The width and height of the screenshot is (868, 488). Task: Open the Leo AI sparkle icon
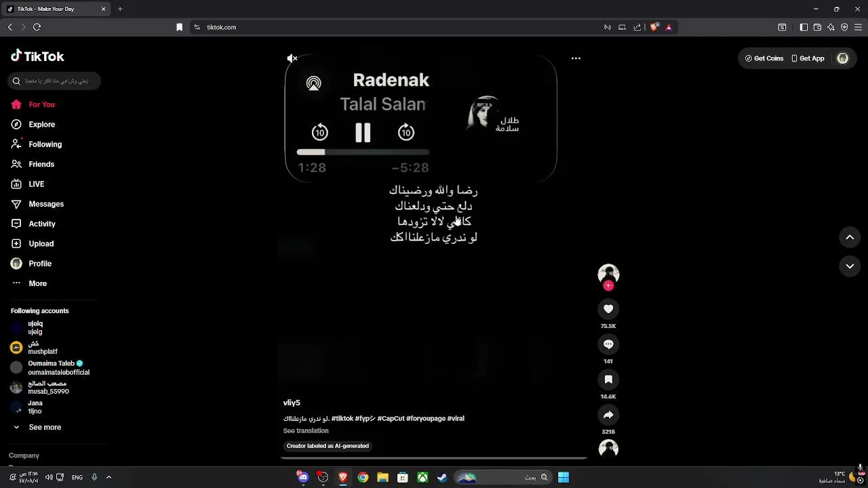831,27
